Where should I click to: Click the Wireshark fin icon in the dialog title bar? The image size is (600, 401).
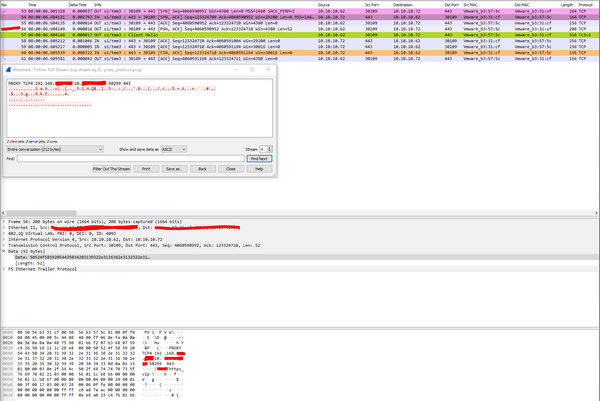tap(8, 70)
